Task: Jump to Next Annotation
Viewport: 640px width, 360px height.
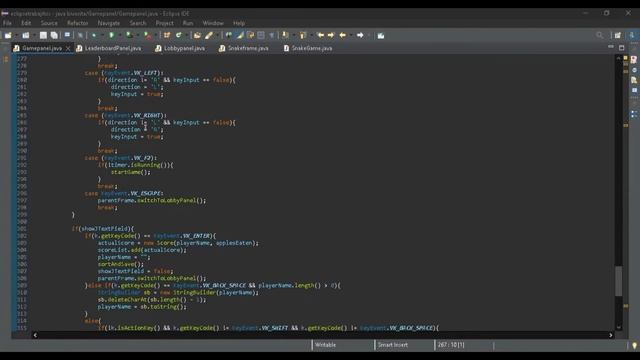Action: coord(285,36)
